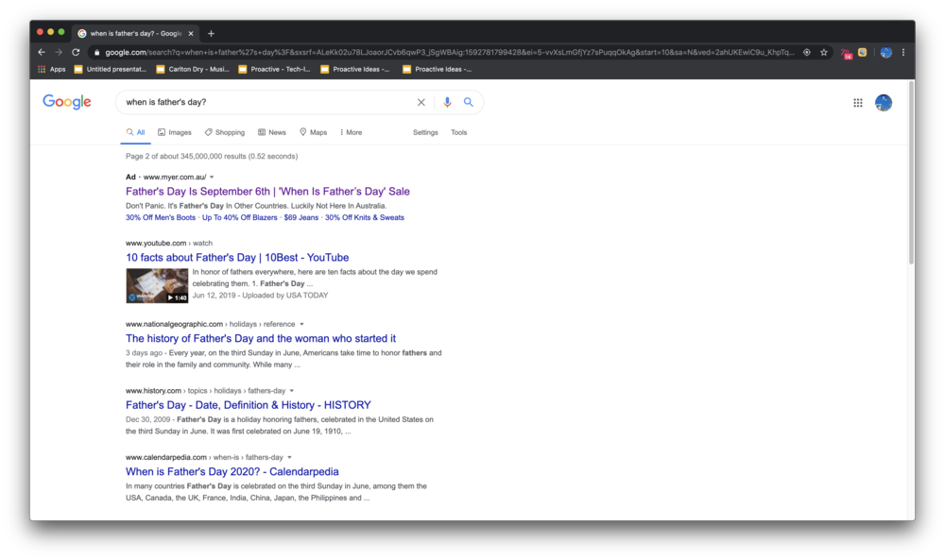Screen dimensions: 945x560
Task: Open the first 'Proactive Ideas' bookmark
Action: coord(355,69)
